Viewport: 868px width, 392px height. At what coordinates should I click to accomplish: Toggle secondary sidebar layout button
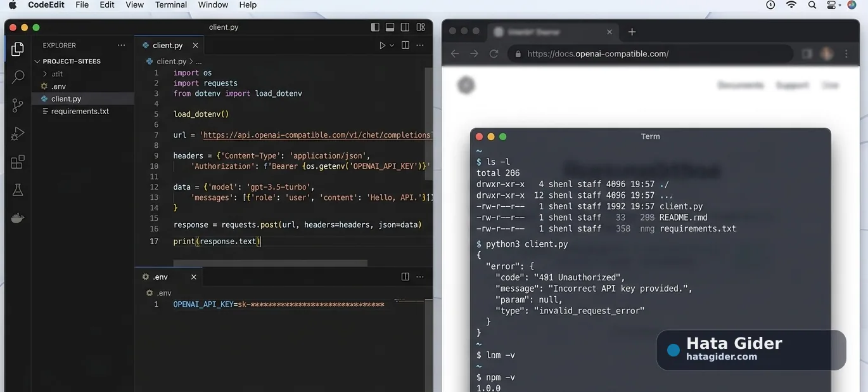(405, 27)
